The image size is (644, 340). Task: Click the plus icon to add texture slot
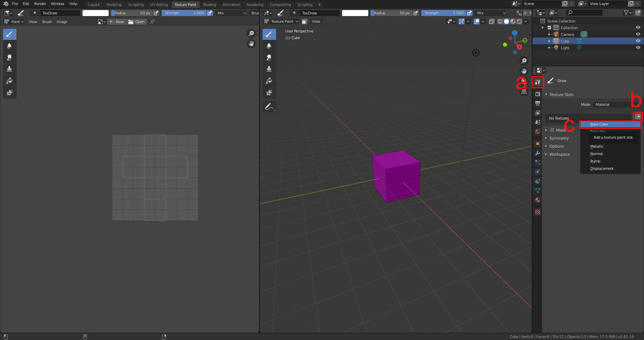tap(638, 117)
